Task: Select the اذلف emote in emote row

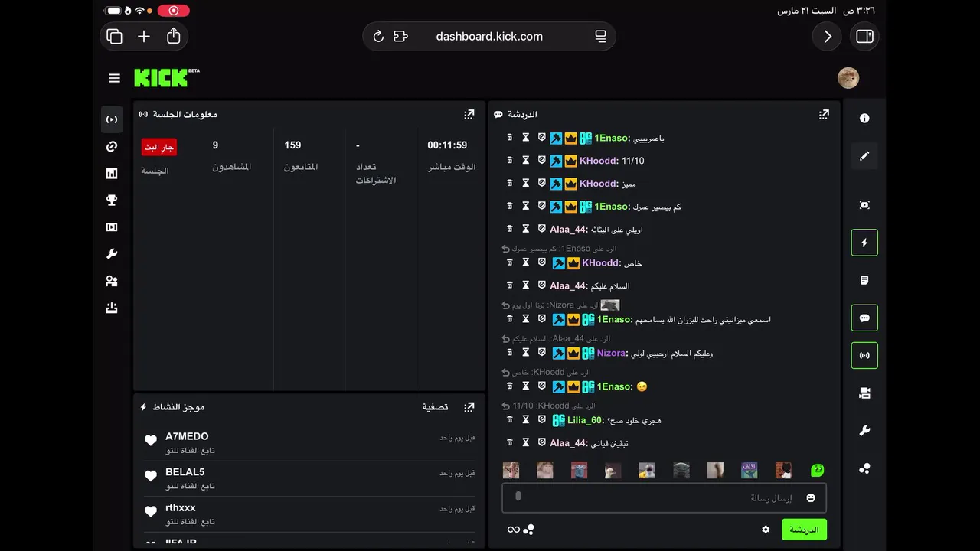Action: click(x=749, y=470)
